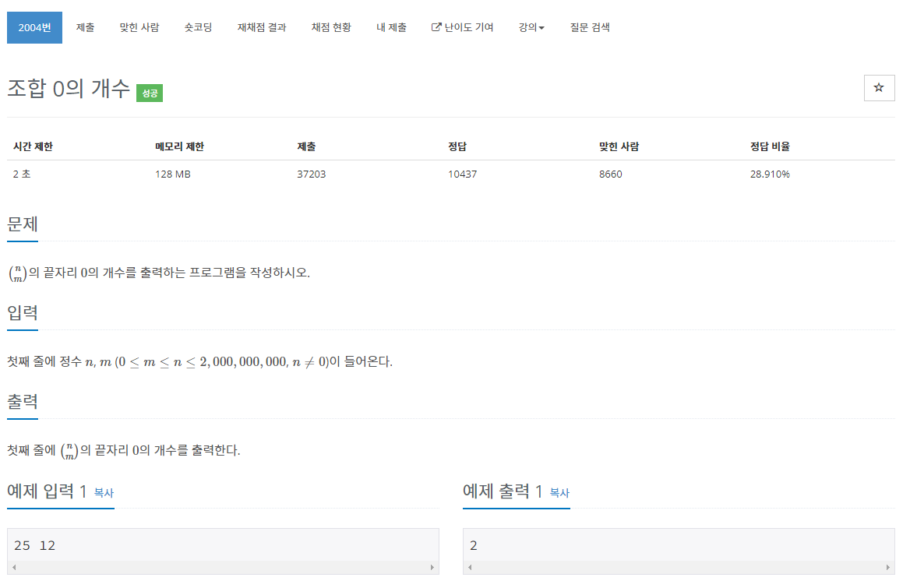Go to the 맞힌 사람 tab

[x=139, y=27]
